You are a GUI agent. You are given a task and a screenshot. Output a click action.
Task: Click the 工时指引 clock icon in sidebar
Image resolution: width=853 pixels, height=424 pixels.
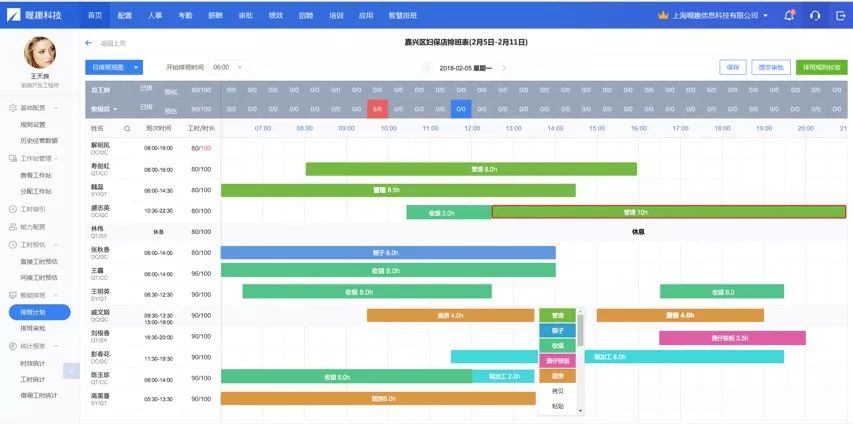pyautogui.click(x=13, y=209)
